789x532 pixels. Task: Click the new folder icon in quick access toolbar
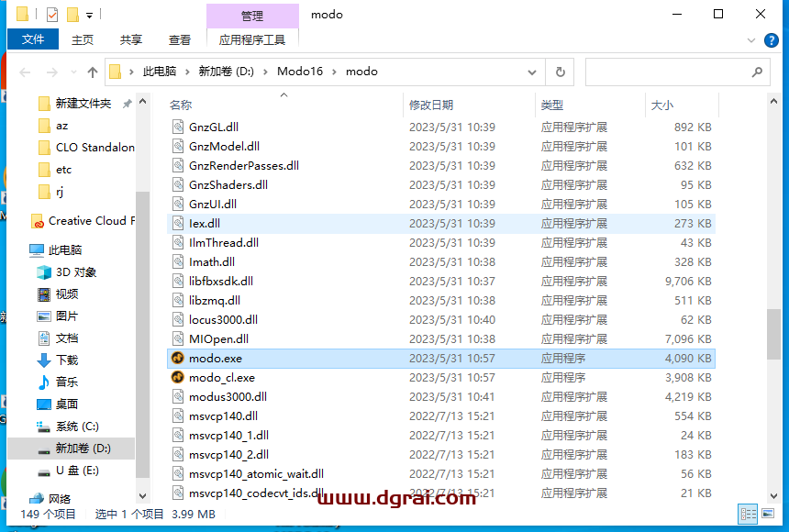pyautogui.click(x=73, y=15)
